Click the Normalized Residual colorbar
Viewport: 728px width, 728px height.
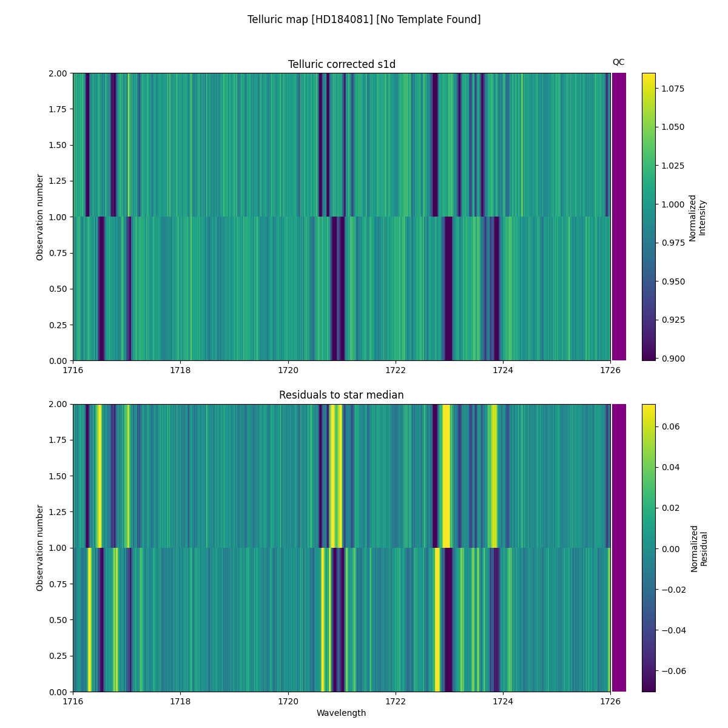649,547
